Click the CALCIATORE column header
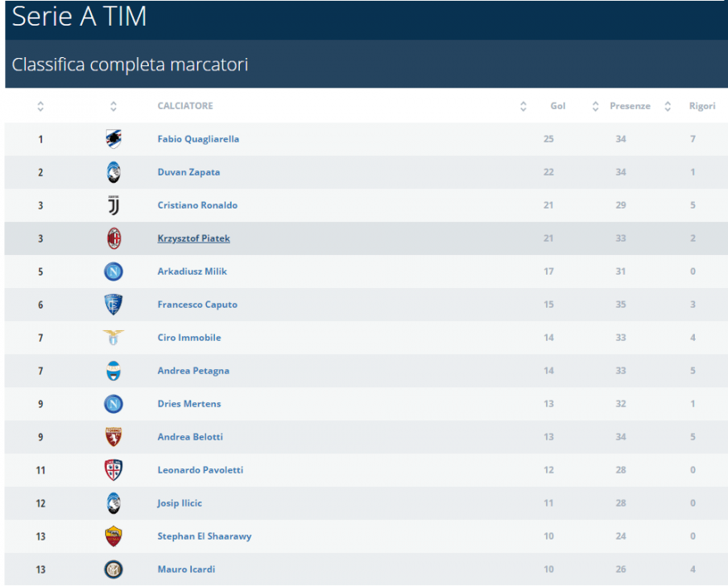This screenshot has height=586, width=728. (x=185, y=106)
